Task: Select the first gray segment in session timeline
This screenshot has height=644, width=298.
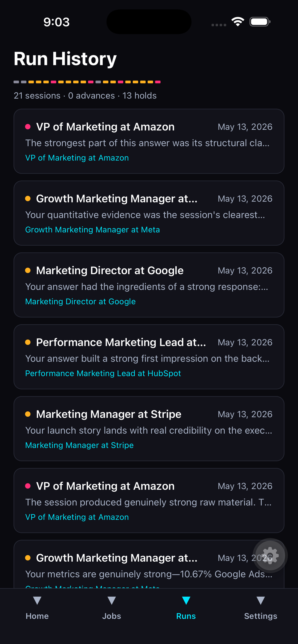Action: pos(16,82)
